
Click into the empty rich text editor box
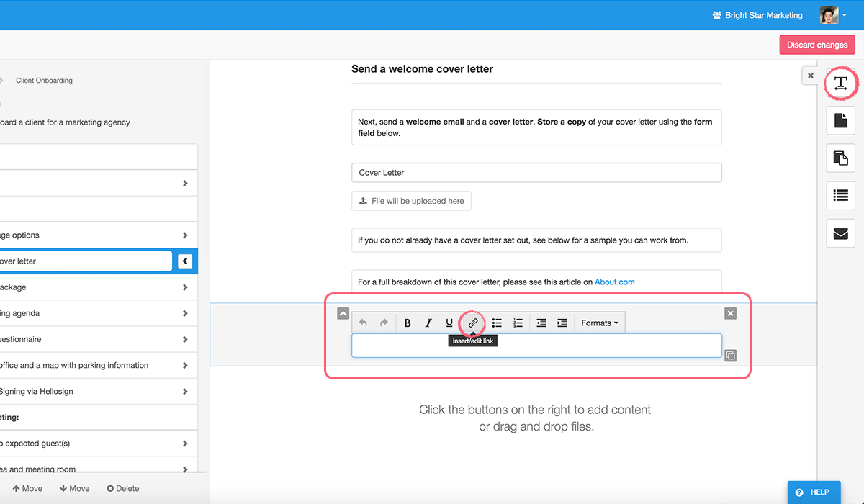pos(536,346)
